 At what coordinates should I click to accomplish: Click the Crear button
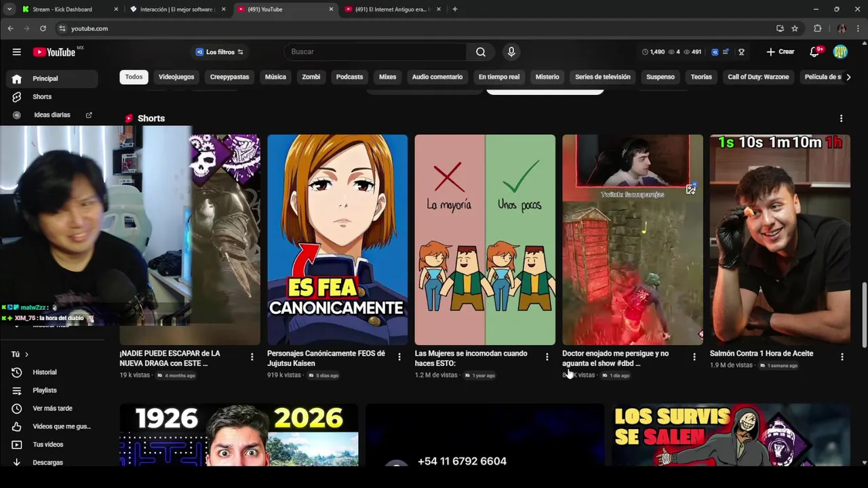pos(781,52)
